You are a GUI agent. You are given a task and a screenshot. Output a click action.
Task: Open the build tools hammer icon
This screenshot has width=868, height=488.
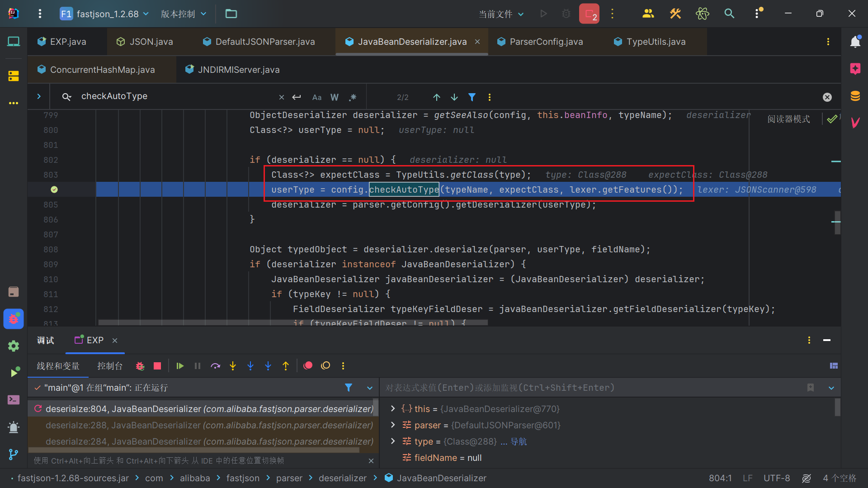[675, 14]
